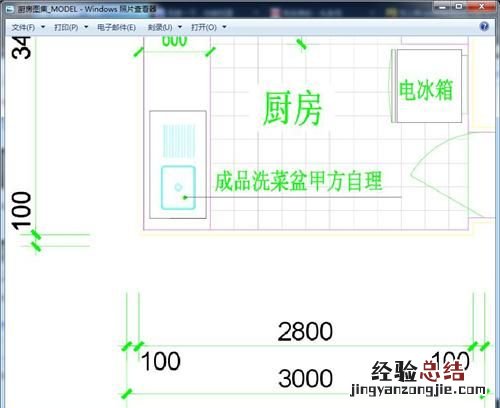500x408 pixels.
Task: Click the refrigerator rectangle in the drawing
Action: click(429, 86)
